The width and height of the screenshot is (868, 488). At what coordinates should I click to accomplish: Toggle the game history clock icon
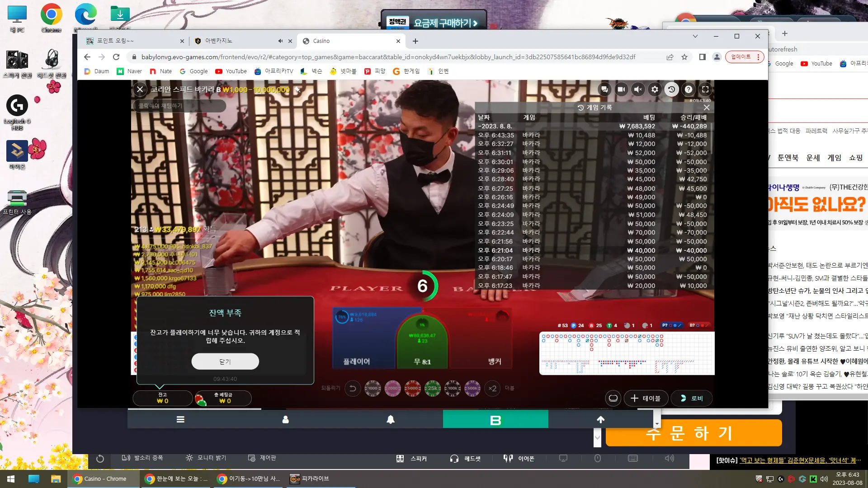(x=671, y=89)
